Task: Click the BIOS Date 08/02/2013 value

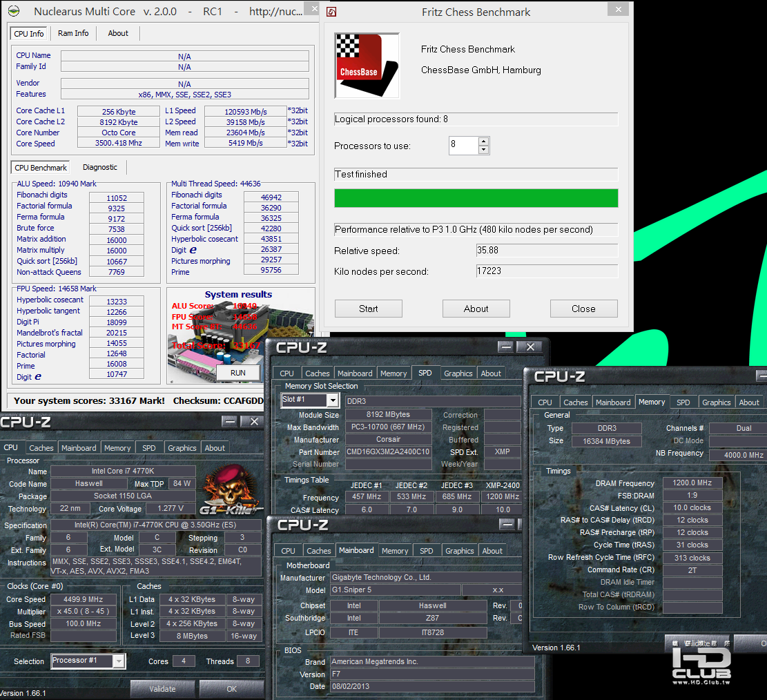Action: [432, 686]
